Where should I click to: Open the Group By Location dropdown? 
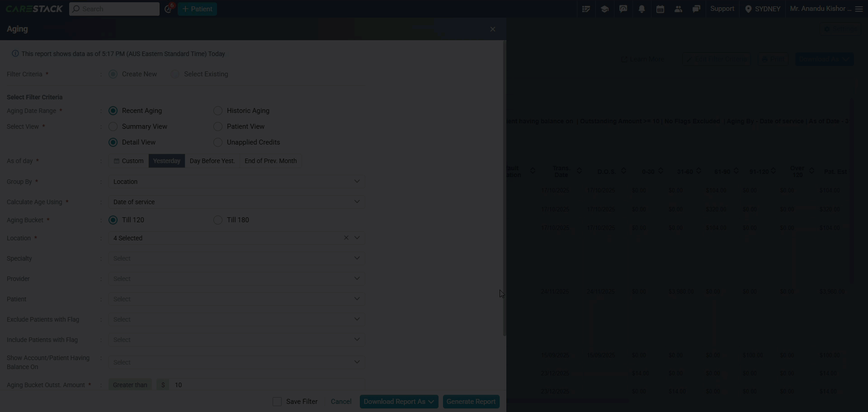236,182
